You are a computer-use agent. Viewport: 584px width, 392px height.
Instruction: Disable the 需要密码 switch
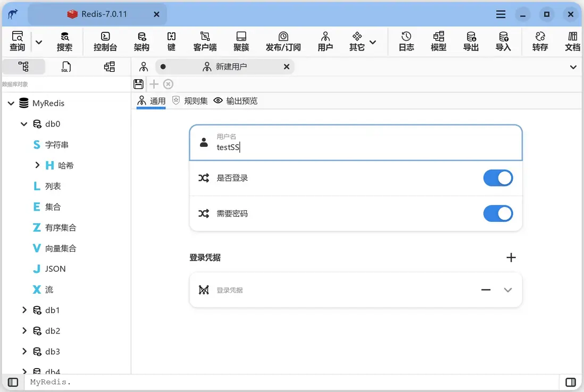498,213
